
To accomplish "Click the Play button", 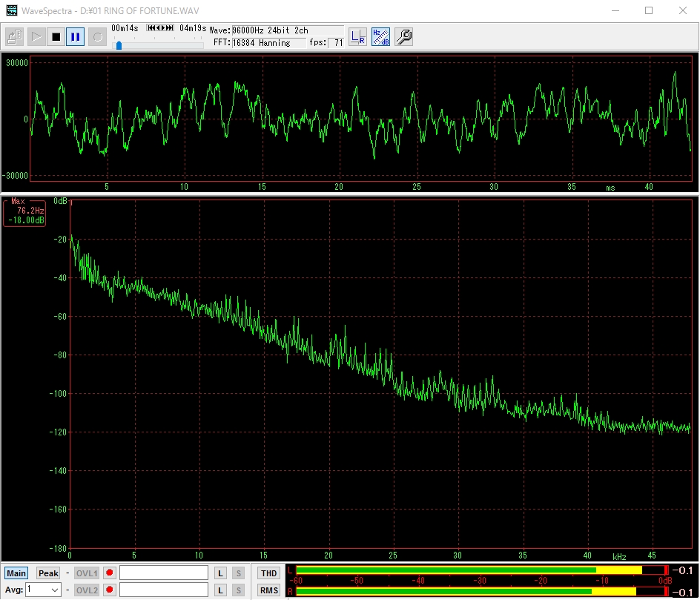I will pos(36,36).
